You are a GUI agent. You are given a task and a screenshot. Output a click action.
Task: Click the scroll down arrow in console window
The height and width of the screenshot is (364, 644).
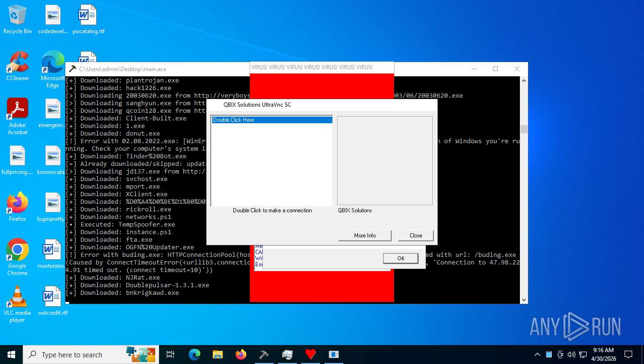point(524,300)
